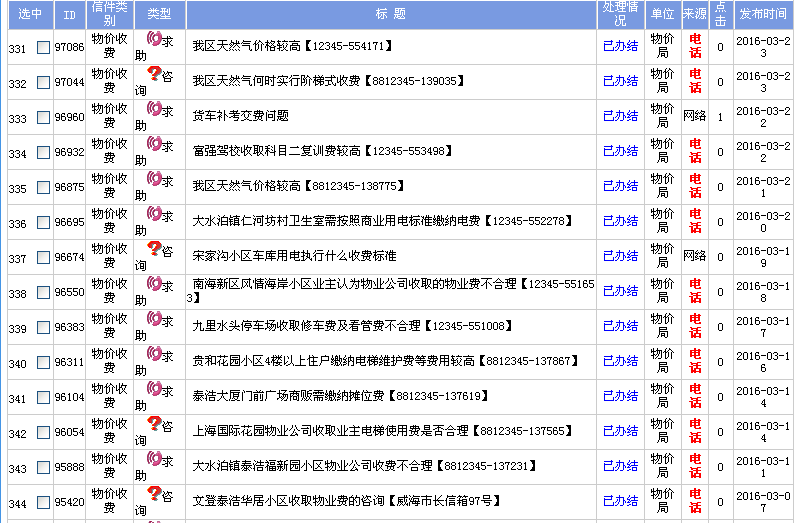Toggle the checkbox for ID 96104
The height and width of the screenshot is (523, 797).
pyautogui.click(x=43, y=398)
